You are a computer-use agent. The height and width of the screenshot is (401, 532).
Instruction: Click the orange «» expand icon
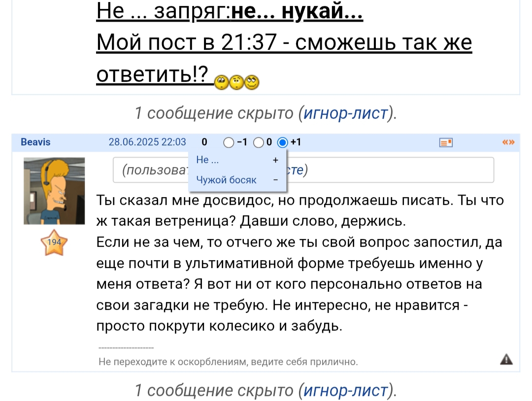[x=508, y=143]
